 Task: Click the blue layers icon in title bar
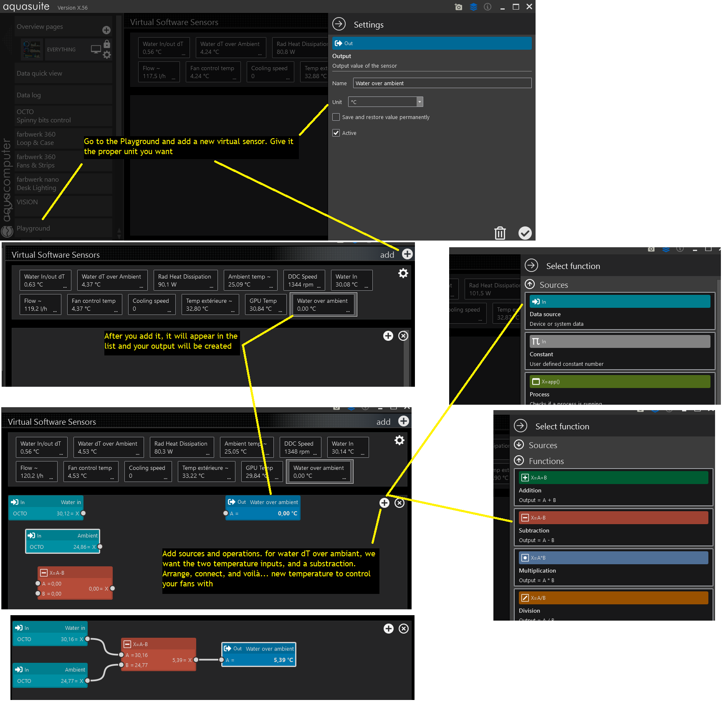[473, 7]
